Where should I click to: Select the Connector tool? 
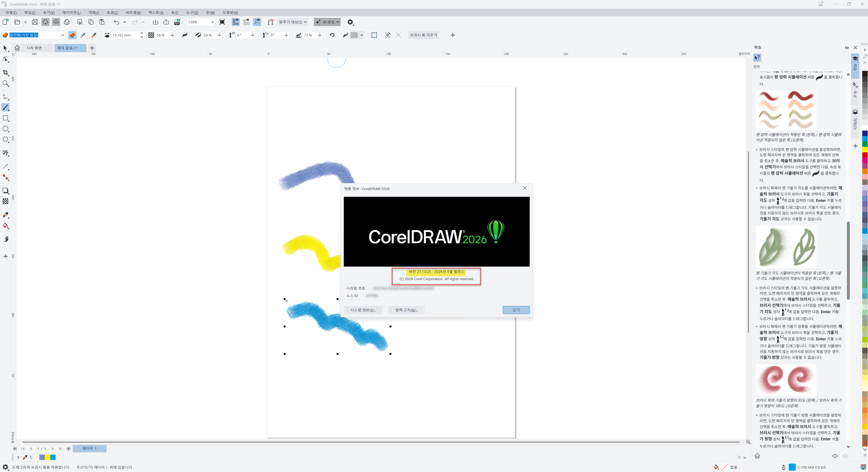click(5, 177)
